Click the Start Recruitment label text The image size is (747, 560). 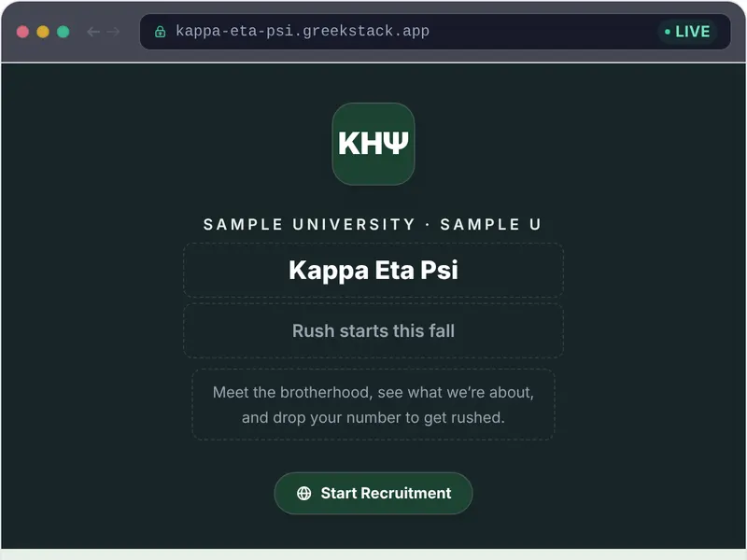tap(386, 494)
